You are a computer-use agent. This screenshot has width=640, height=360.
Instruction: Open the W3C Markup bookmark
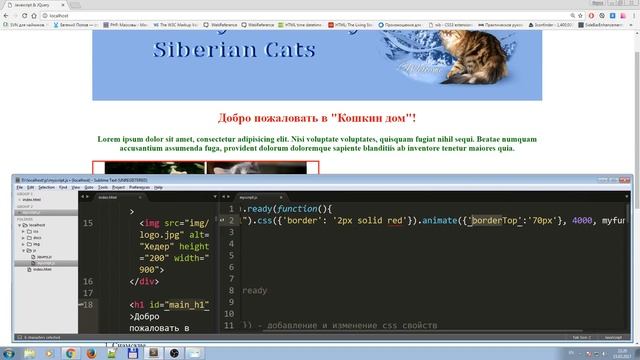click(x=175, y=25)
